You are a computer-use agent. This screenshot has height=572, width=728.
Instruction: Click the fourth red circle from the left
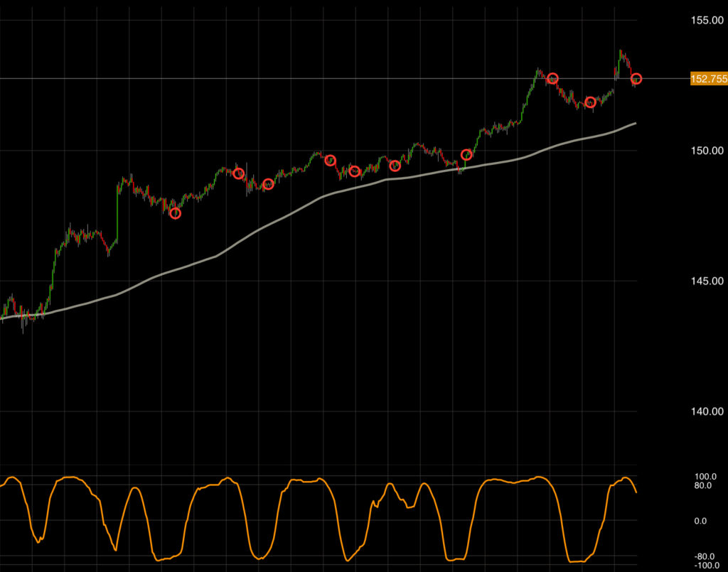click(330, 160)
